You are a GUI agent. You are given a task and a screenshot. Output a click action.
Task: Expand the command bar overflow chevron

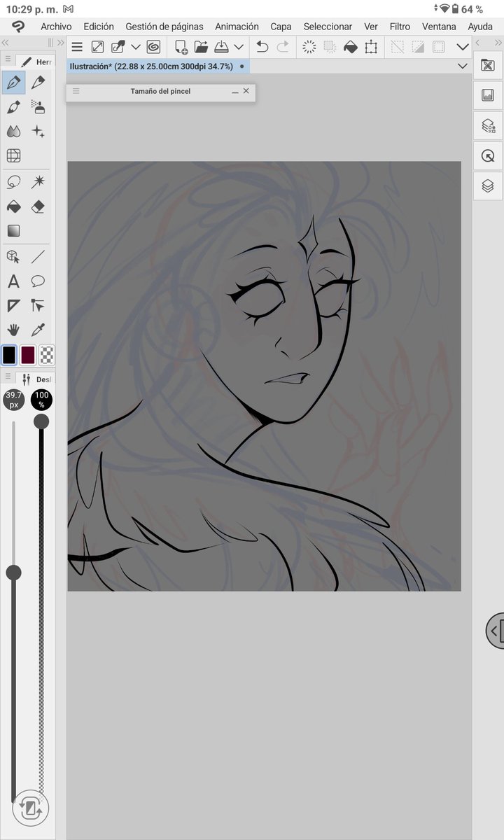tap(463, 48)
